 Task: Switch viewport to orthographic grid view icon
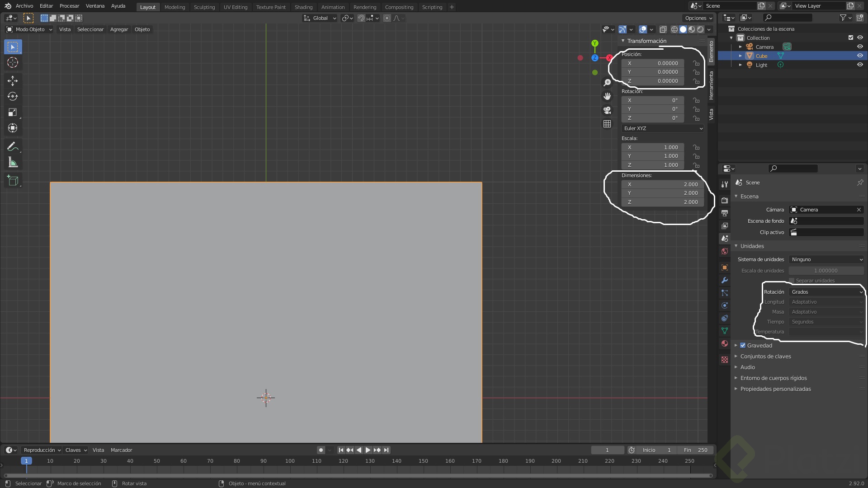click(607, 124)
